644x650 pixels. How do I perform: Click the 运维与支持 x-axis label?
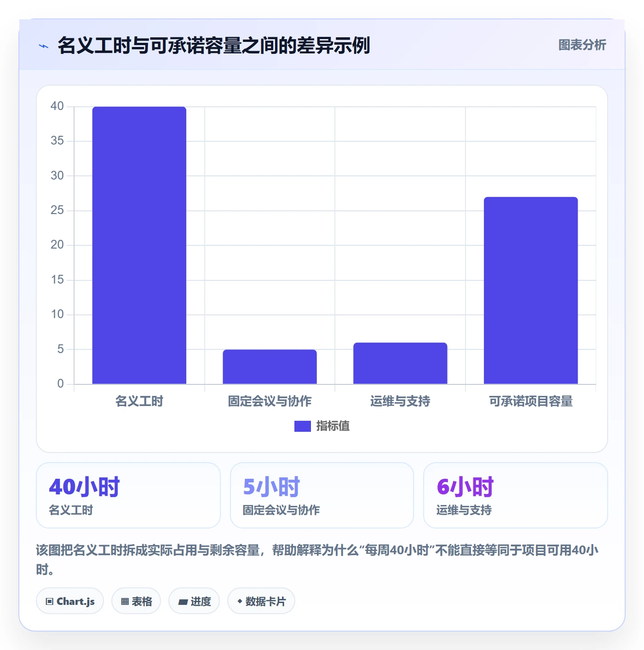point(400,401)
